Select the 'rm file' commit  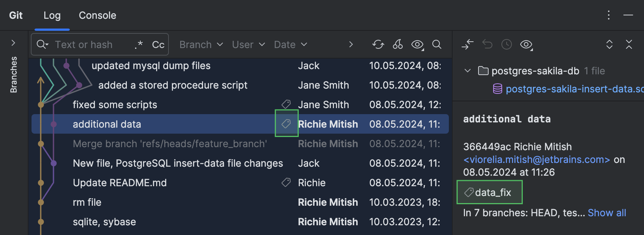(x=87, y=202)
